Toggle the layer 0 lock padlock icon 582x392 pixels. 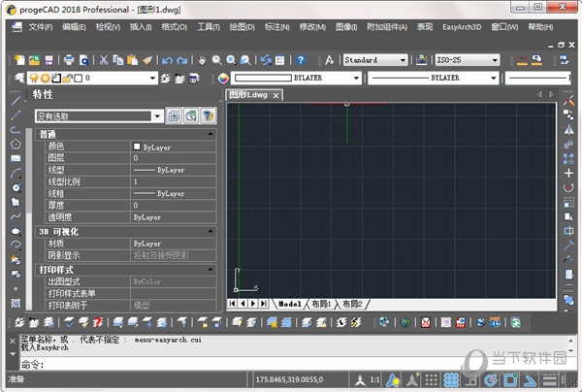coord(67,78)
